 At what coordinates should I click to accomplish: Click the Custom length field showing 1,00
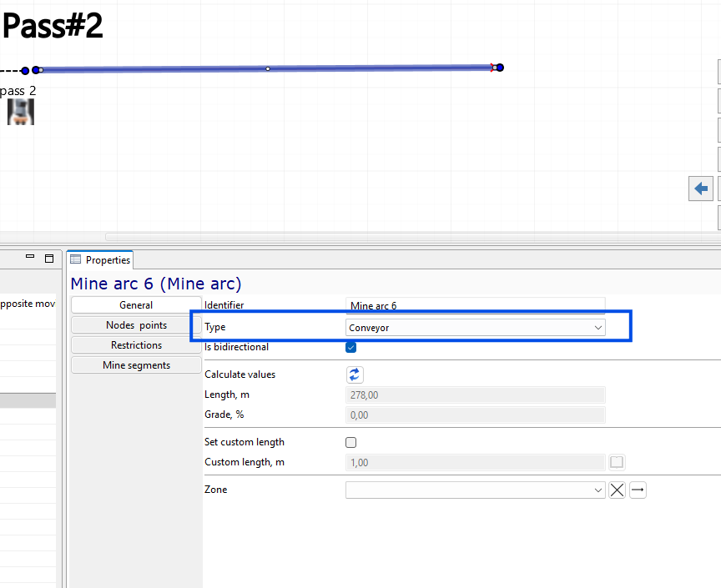475,463
